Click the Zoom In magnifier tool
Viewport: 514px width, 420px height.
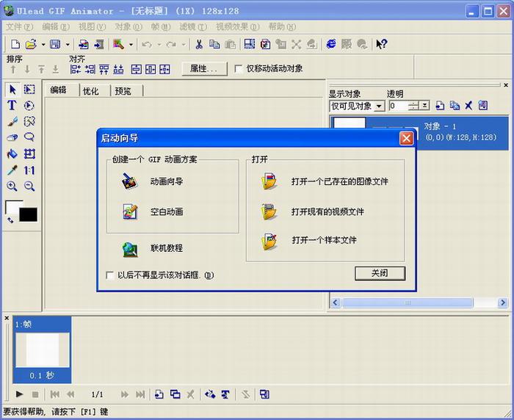[12, 187]
